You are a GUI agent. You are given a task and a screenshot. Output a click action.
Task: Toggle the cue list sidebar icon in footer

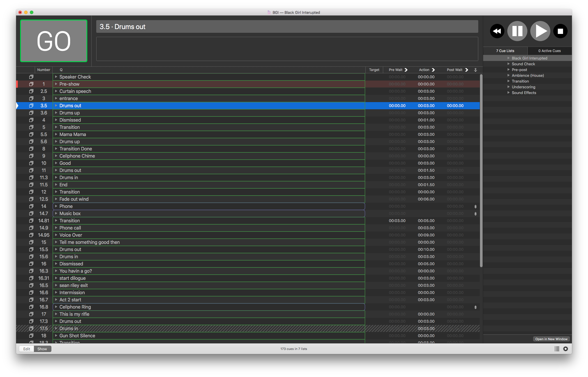point(557,349)
